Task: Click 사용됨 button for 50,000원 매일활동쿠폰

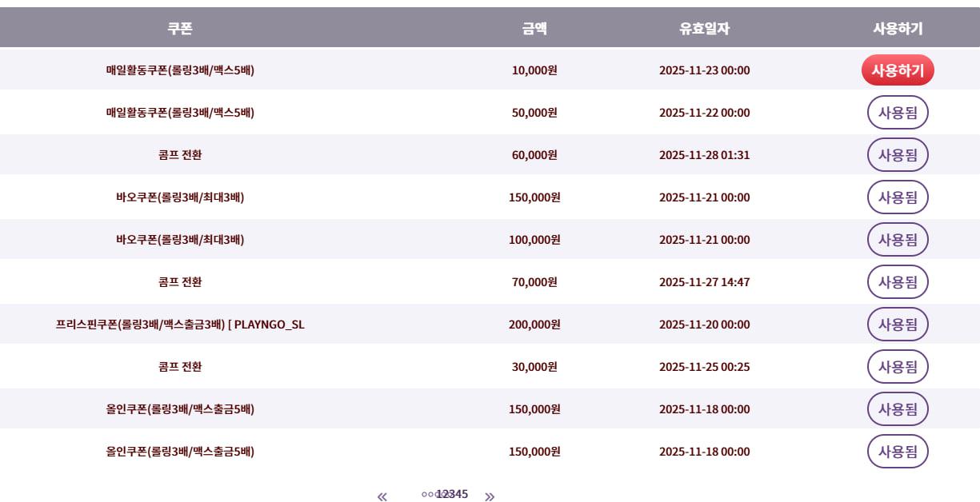Action: point(898,113)
